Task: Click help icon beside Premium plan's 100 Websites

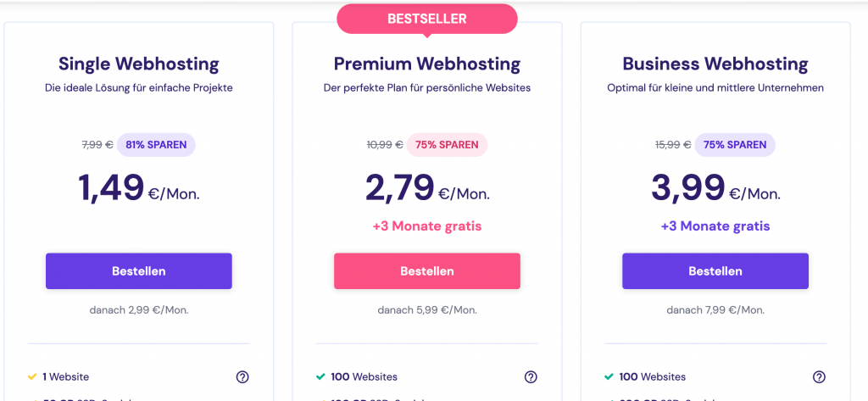Action: pyautogui.click(x=531, y=377)
